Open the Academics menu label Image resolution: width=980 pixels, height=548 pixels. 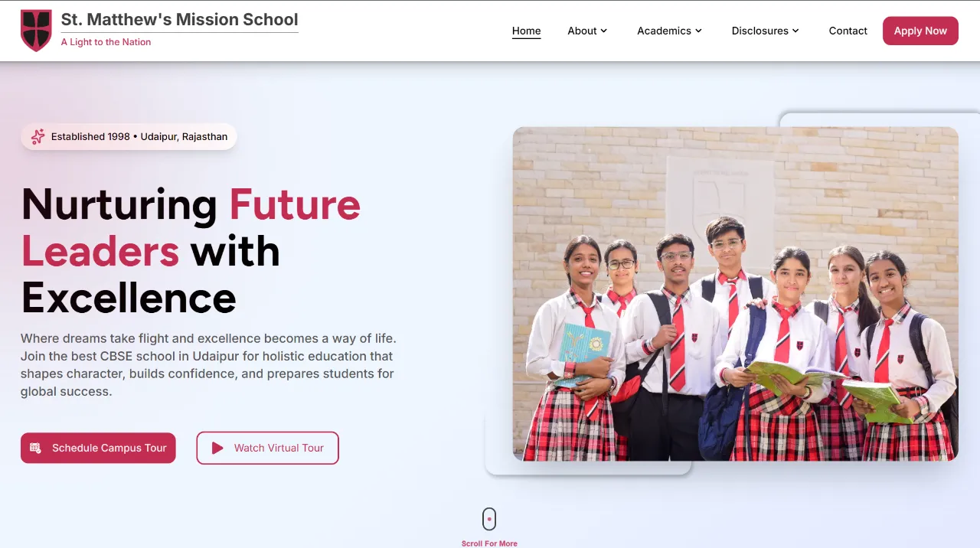[664, 31]
